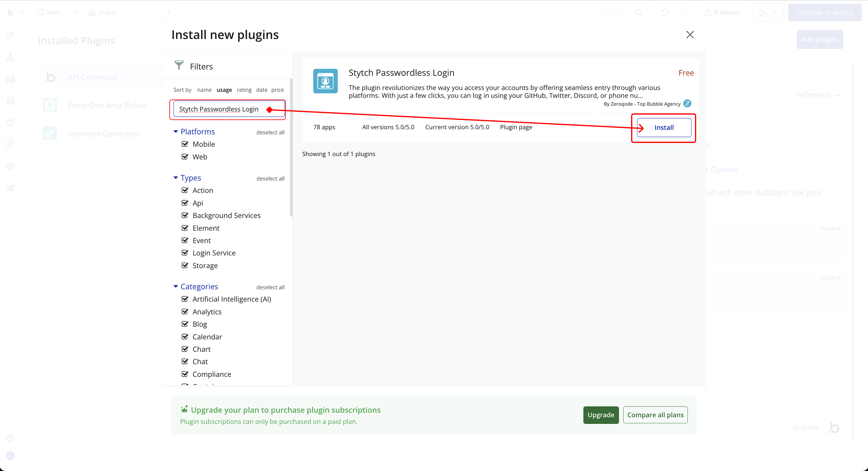Collapse the Platforms filter section
The width and height of the screenshot is (868, 471).
pyautogui.click(x=175, y=131)
